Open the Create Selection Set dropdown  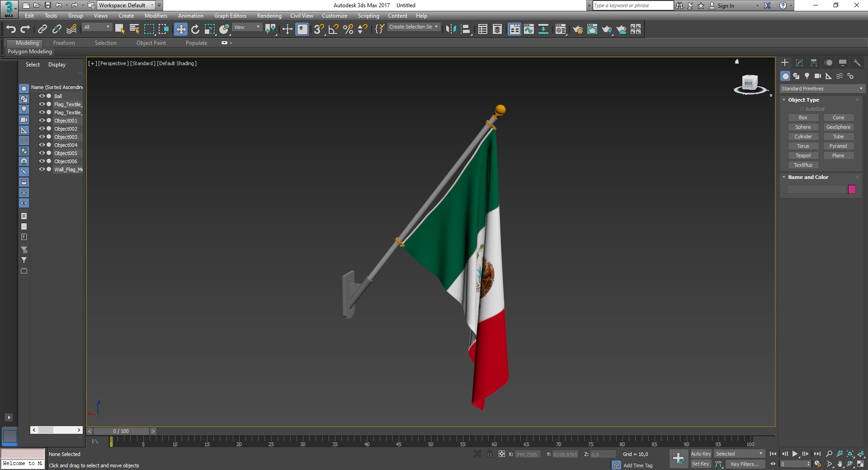pos(414,27)
